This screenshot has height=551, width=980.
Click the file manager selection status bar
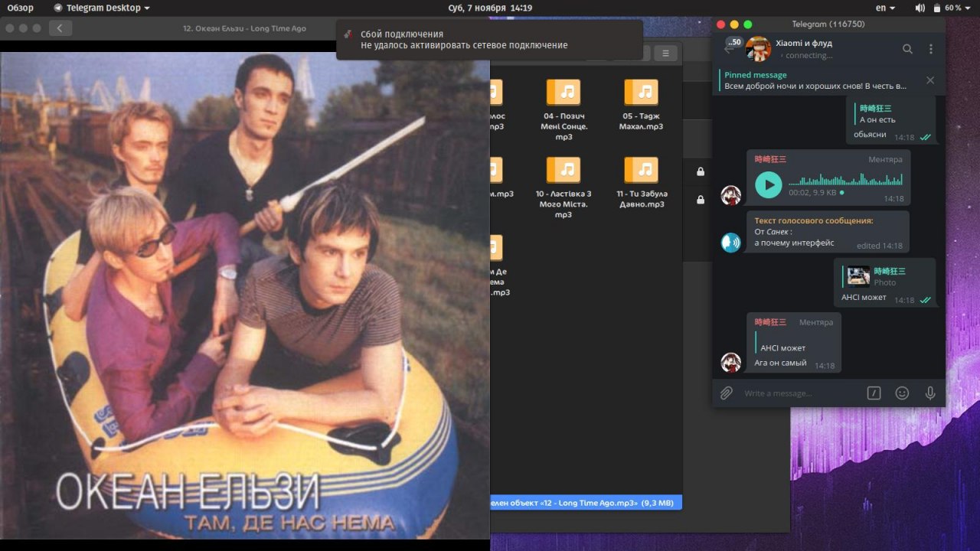[x=586, y=503]
